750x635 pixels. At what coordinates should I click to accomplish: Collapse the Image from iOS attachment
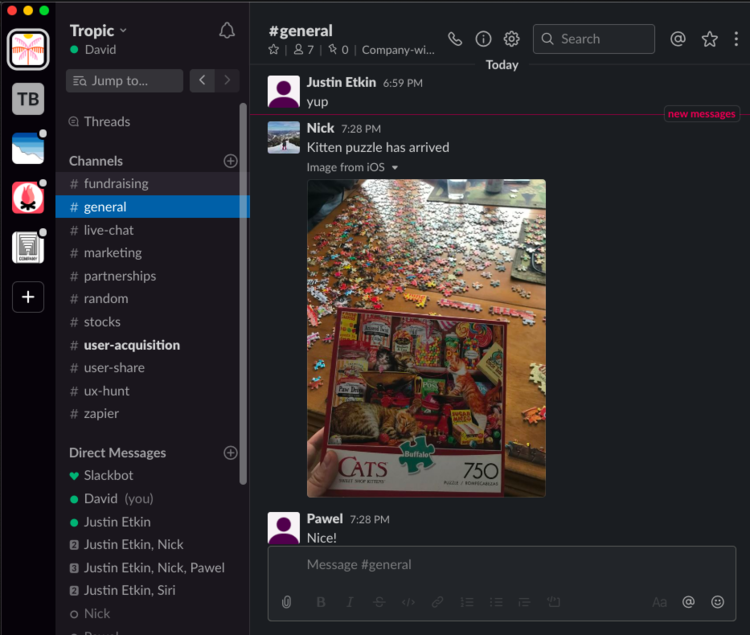point(395,168)
